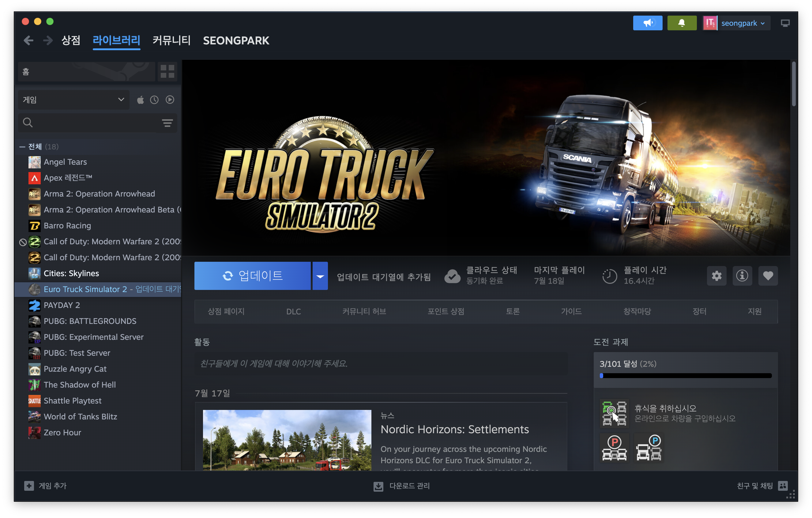Open Nordic Horizons: Settlements headline
Image resolution: width=812 pixels, height=518 pixels.
pyautogui.click(x=455, y=430)
